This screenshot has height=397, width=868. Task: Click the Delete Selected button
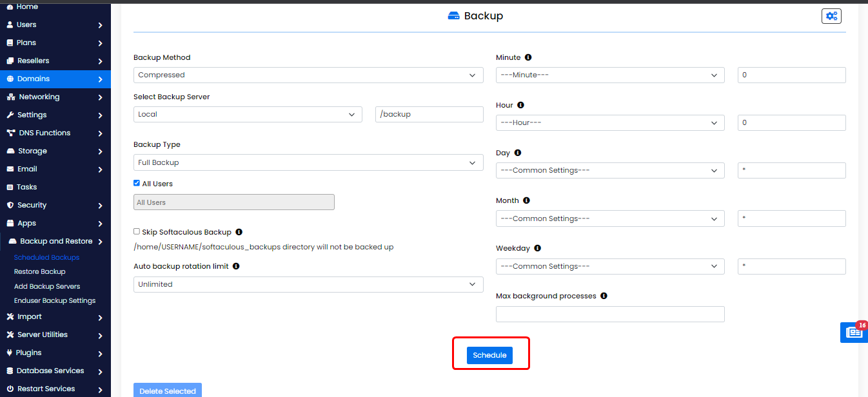pos(168,391)
